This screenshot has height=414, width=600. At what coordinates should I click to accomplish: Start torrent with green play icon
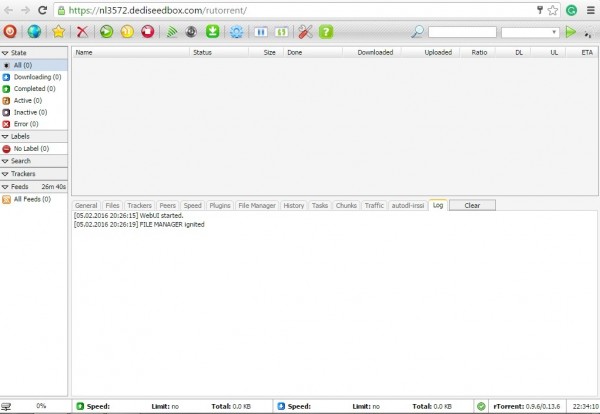point(106,31)
